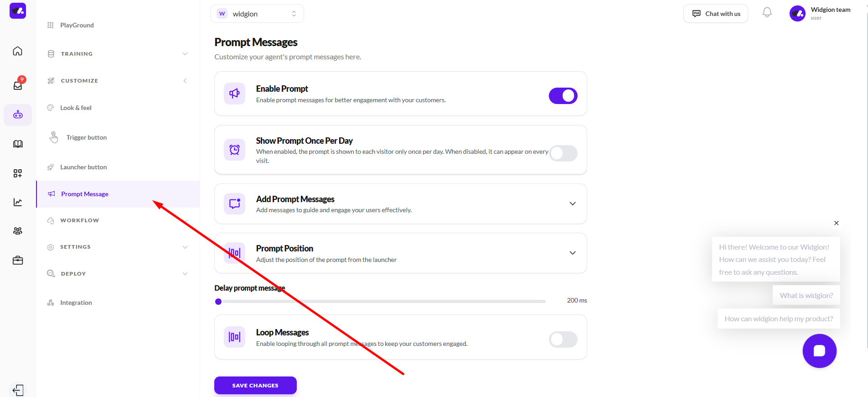This screenshot has height=397, width=868.
Task: Enable the Loop Messages switch
Action: pos(563,340)
